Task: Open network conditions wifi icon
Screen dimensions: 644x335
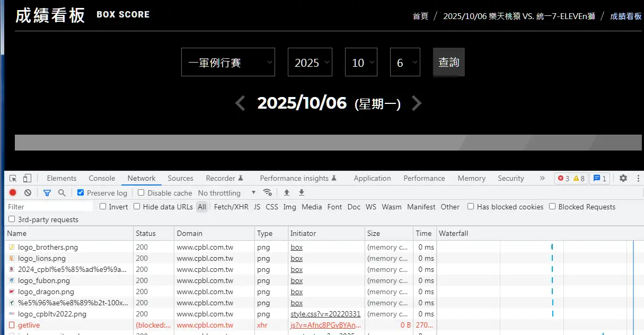Action: [x=268, y=192]
